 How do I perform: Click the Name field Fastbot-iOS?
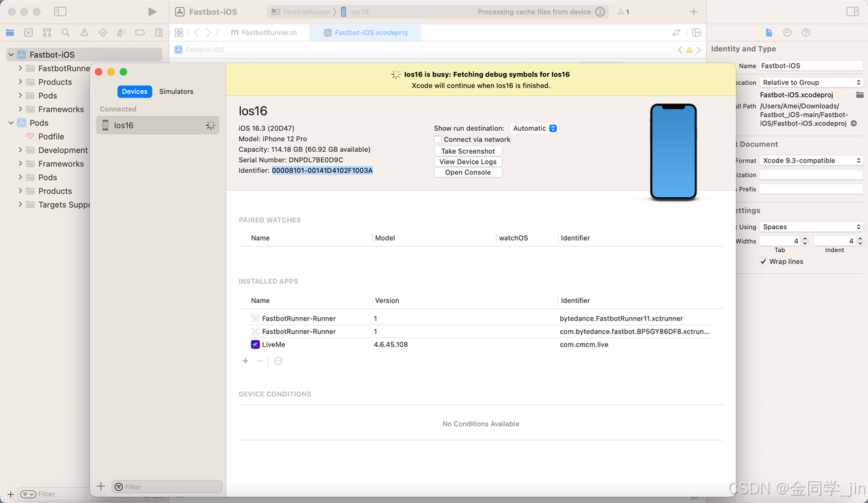tap(811, 66)
